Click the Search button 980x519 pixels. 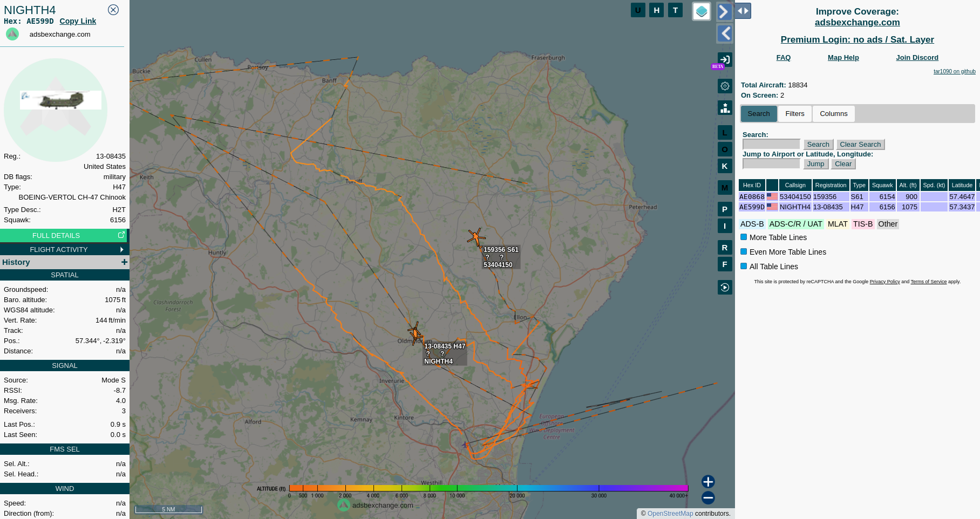818,145
